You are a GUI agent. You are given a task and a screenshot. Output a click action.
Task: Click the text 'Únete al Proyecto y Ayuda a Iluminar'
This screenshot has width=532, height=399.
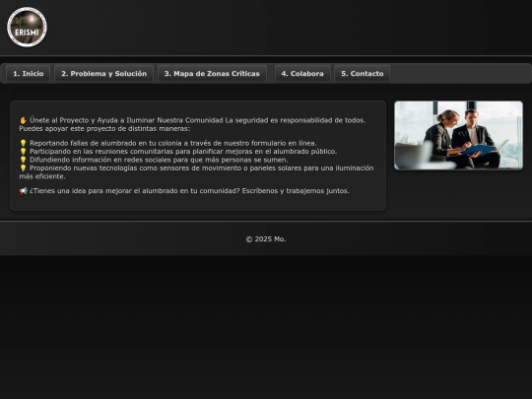pos(92,120)
